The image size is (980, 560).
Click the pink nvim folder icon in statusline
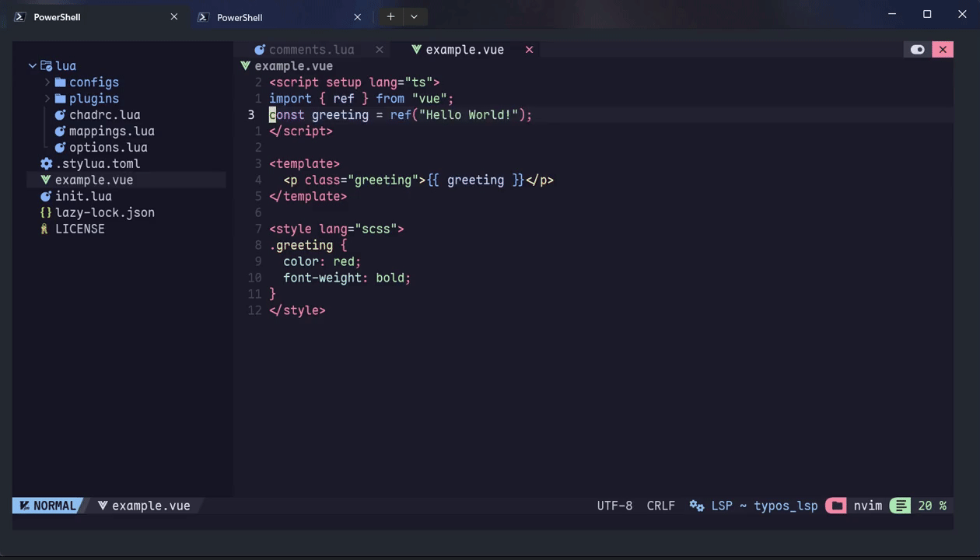836,506
